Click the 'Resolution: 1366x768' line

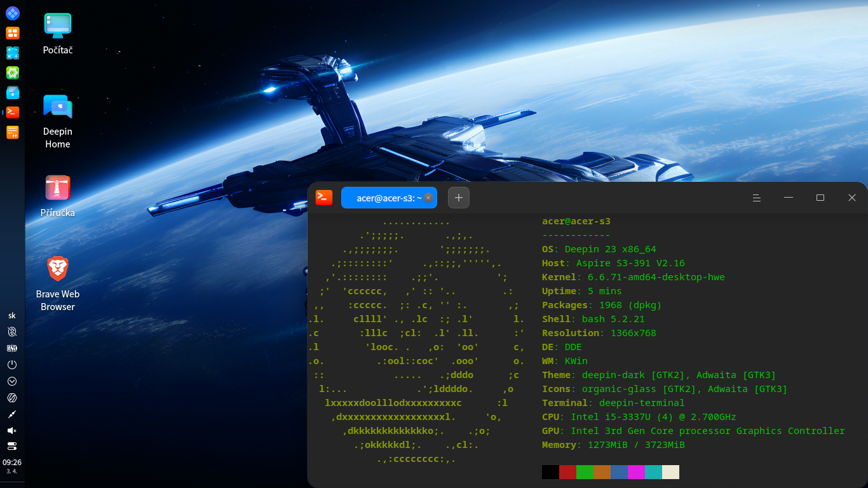599,333
